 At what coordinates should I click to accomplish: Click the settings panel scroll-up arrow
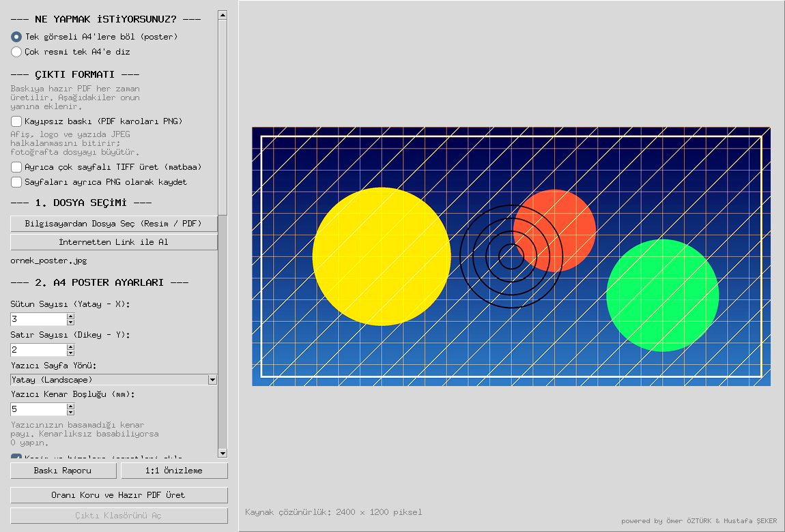(x=223, y=15)
